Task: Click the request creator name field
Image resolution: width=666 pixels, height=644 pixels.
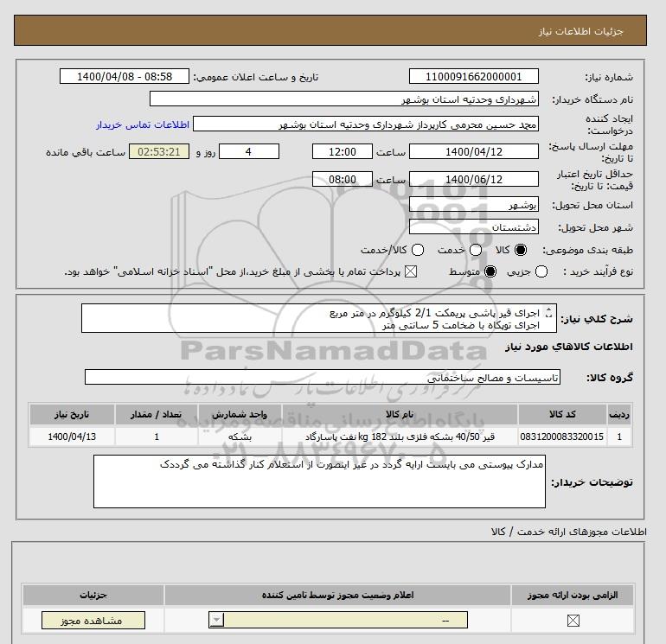Action: [x=366, y=124]
